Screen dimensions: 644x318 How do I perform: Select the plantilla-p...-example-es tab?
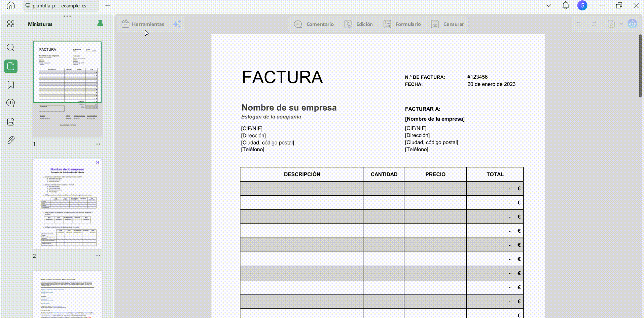tap(61, 5)
